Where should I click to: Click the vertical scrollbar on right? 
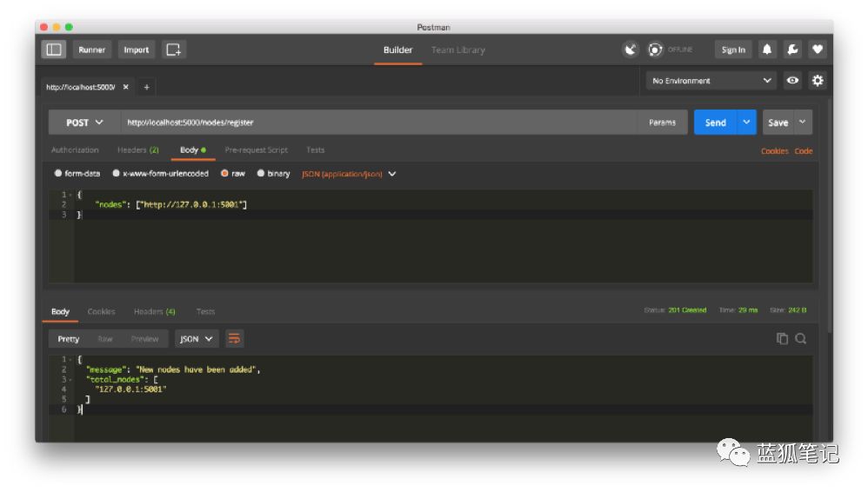coord(829,216)
